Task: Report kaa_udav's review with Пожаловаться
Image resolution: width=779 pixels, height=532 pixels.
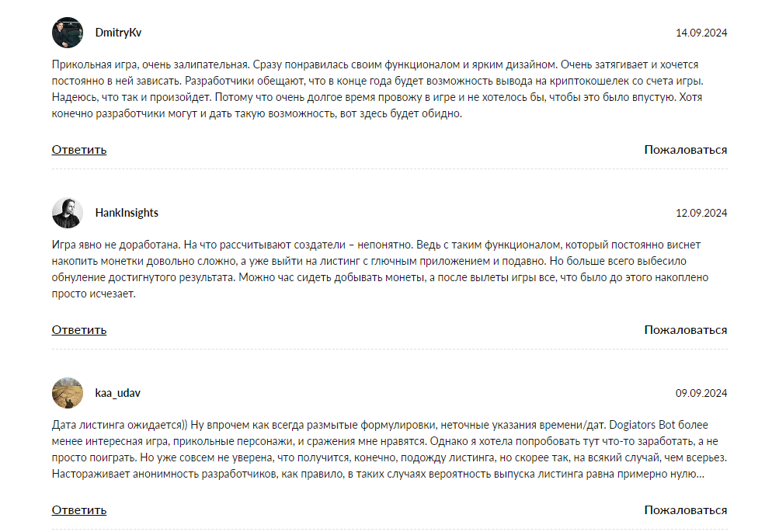Action: (x=686, y=510)
